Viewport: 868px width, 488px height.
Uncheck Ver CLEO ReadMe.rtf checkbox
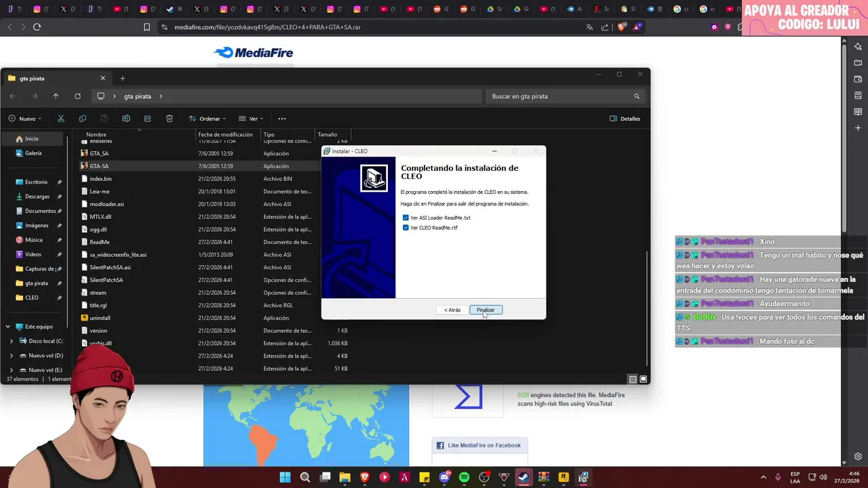pyautogui.click(x=406, y=228)
